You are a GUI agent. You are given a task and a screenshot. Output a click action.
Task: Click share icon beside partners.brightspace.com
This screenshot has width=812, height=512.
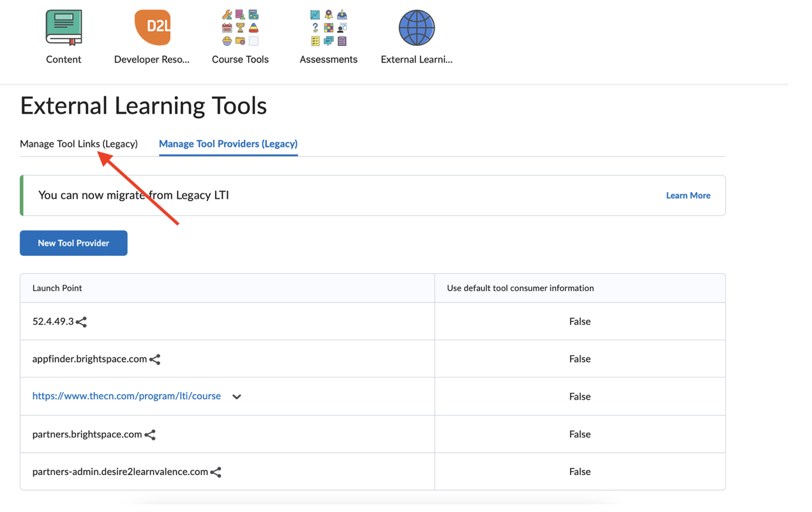click(x=150, y=435)
